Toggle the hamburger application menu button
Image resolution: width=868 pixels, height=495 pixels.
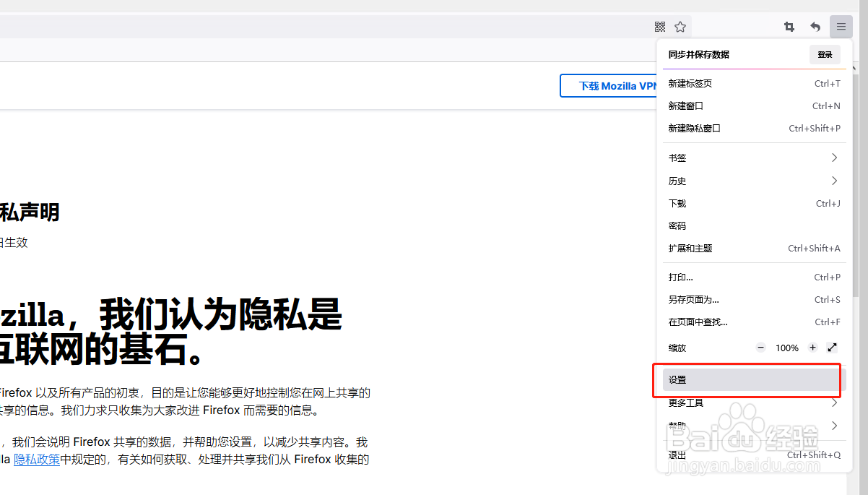pos(841,27)
